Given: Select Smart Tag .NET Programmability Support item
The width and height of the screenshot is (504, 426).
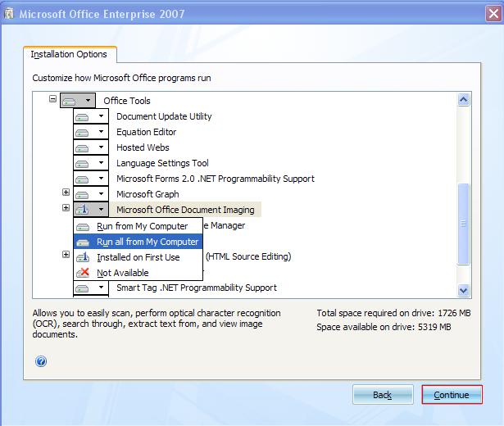Looking at the screenshot, I should pos(197,288).
